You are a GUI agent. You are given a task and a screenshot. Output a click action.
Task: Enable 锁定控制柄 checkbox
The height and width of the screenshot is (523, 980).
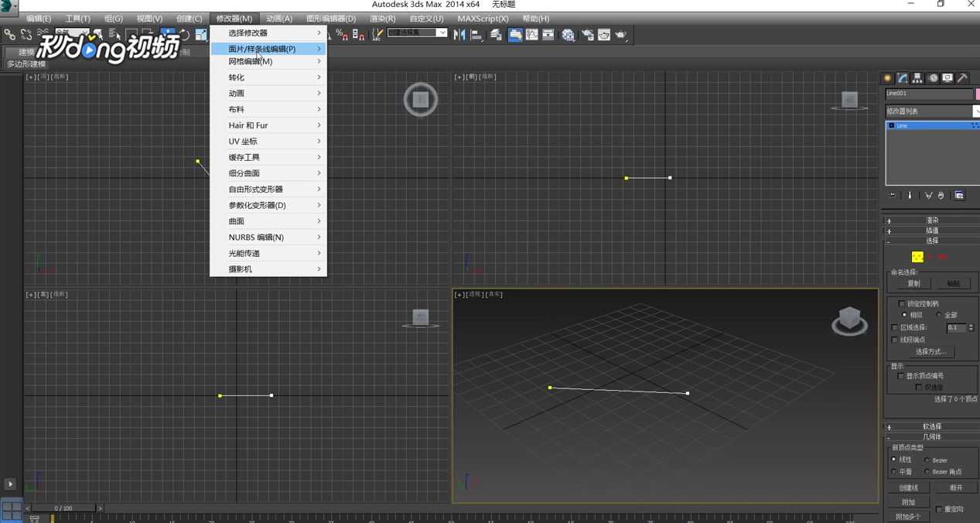pos(902,304)
